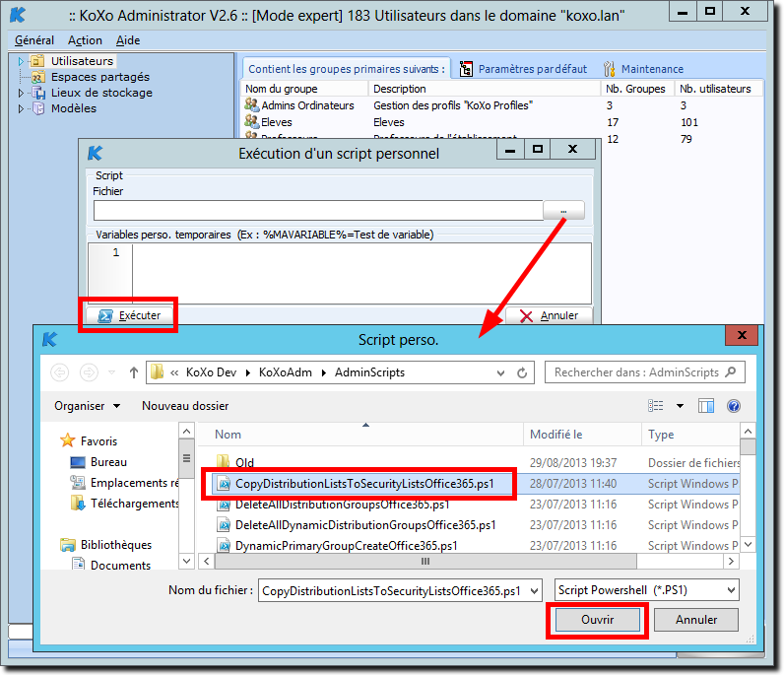Toggle the preview pane icon
This screenshot has height=675, width=784.
point(706,406)
